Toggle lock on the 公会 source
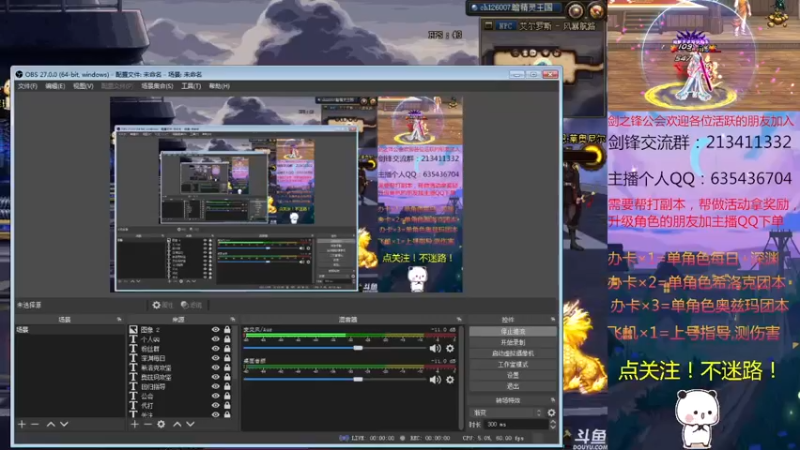This screenshot has height=450, width=800. click(x=227, y=396)
